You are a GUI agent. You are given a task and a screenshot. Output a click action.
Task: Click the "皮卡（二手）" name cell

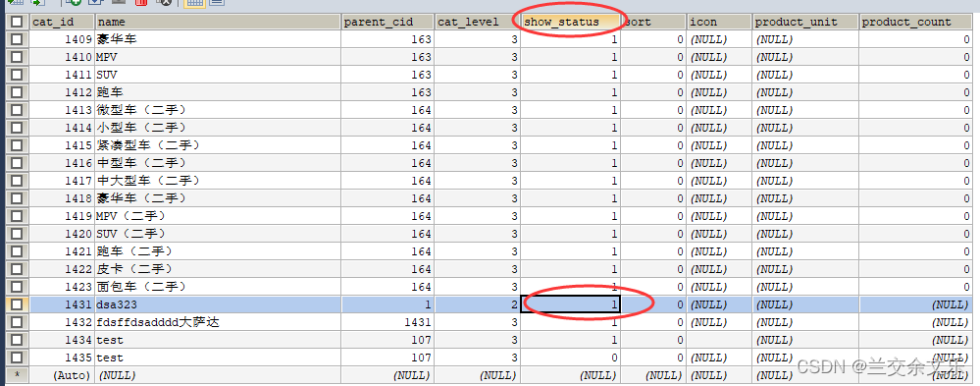pyautogui.click(x=218, y=269)
